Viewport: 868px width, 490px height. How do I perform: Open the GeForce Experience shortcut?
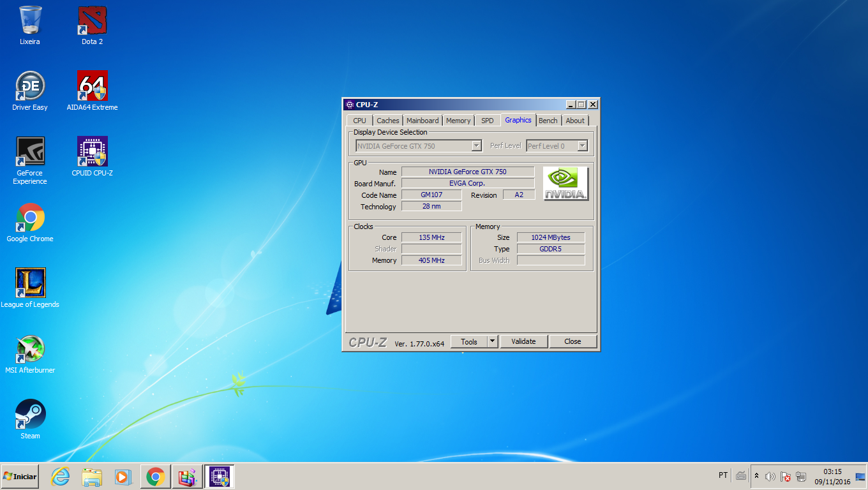30,161
